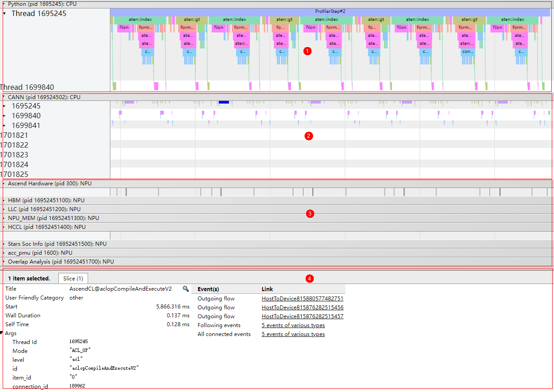
Task: Expand the acc_pmu (pid 1600): NPU process
Action: [4, 252]
